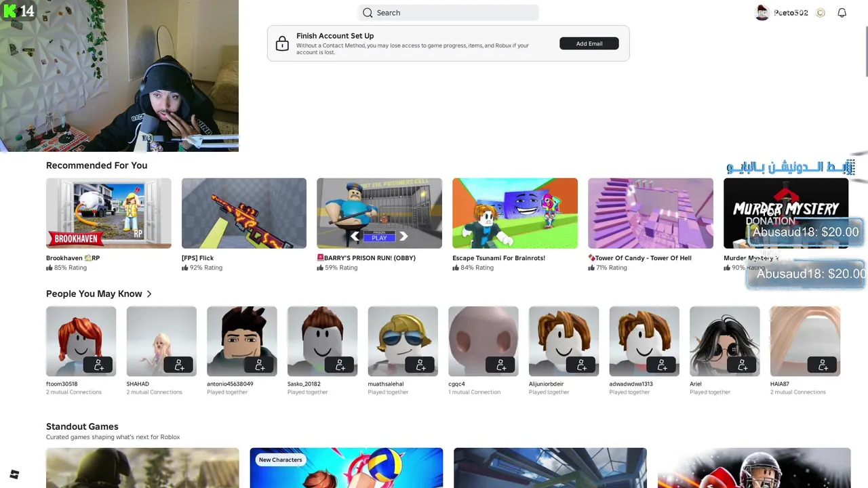Click the 92% Rating text under Flick
868x488 pixels.
206,268
